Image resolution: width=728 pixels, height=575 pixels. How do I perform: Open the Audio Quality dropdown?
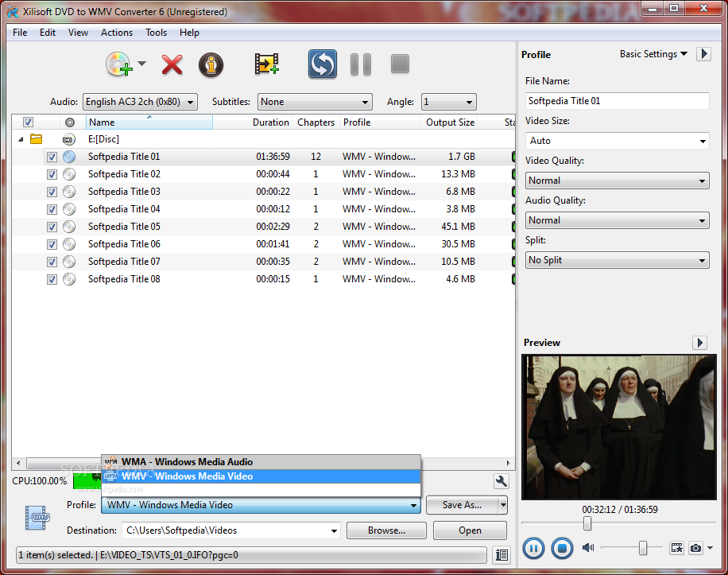point(617,220)
